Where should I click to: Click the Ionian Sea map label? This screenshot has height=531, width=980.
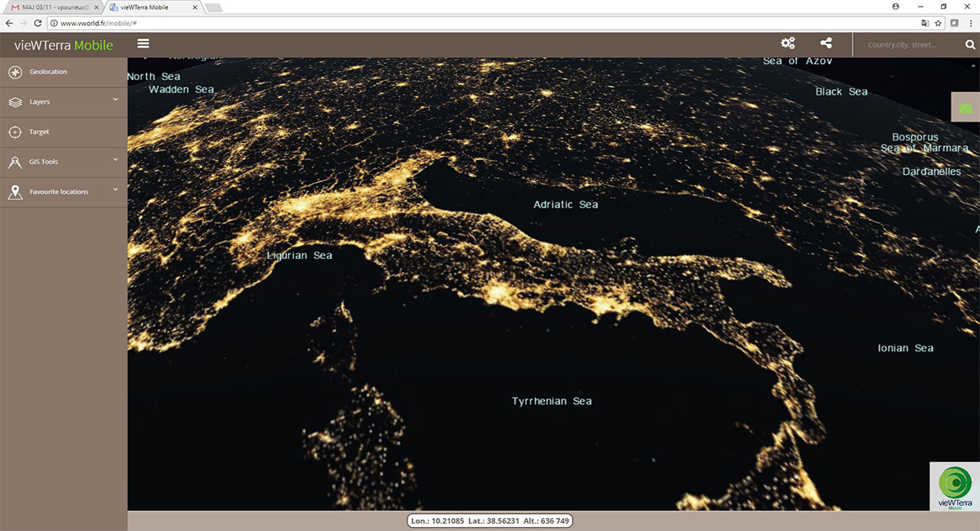[906, 348]
